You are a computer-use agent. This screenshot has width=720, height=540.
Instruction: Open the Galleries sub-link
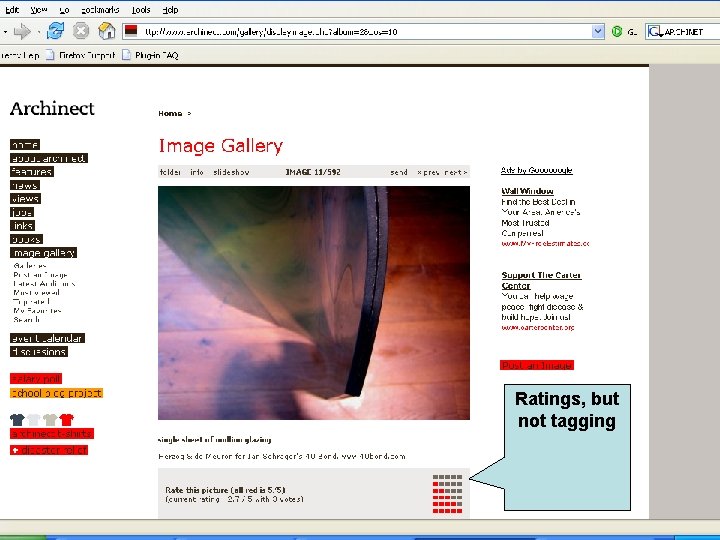(x=30, y=266)
